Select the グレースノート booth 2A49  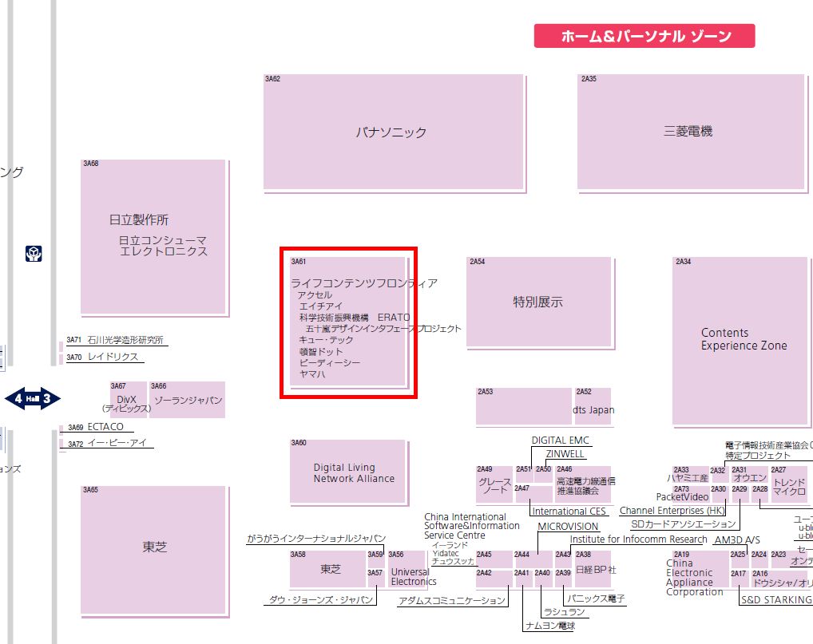click(x=494, y=484)
